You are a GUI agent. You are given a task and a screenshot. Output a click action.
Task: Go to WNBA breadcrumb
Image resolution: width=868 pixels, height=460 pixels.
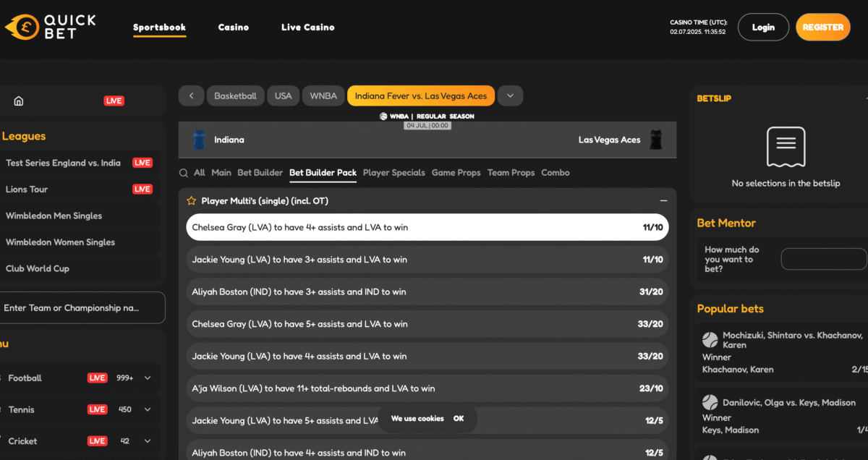coord(323,95)
